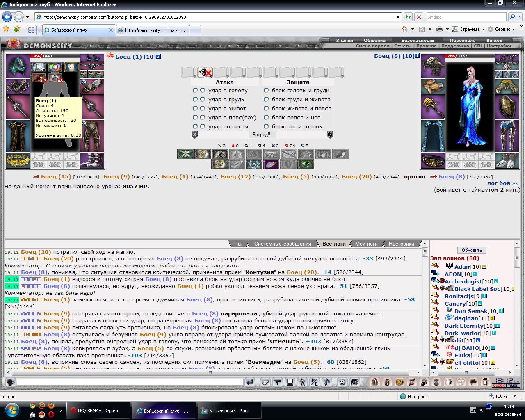The image size is (525, 420).
Task: Click the eraser icon in the chat toolbar
Action: click(265, 382)
